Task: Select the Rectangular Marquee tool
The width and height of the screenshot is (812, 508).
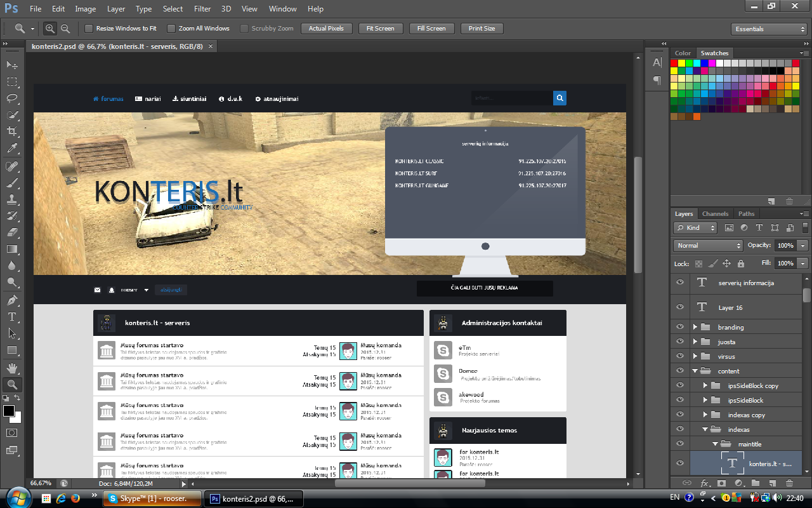Action: pos(11,81)
